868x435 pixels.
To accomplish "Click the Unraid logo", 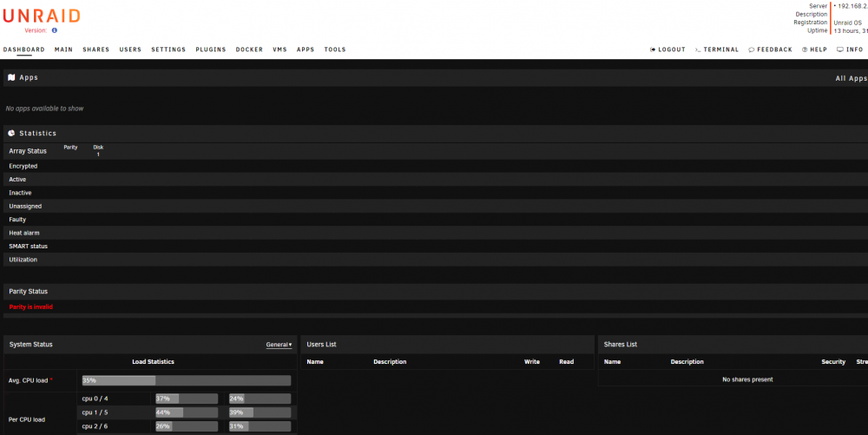I will click(x=42, y=16).
